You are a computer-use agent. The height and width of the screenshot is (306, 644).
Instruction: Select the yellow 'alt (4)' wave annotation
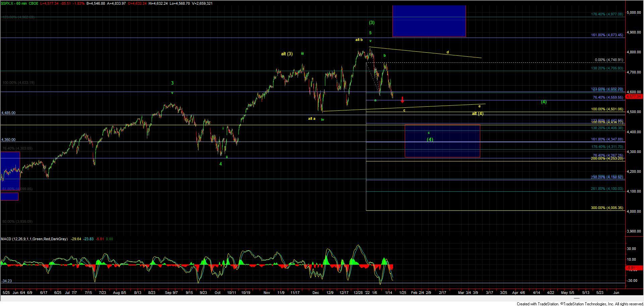(x=478, y=114)
